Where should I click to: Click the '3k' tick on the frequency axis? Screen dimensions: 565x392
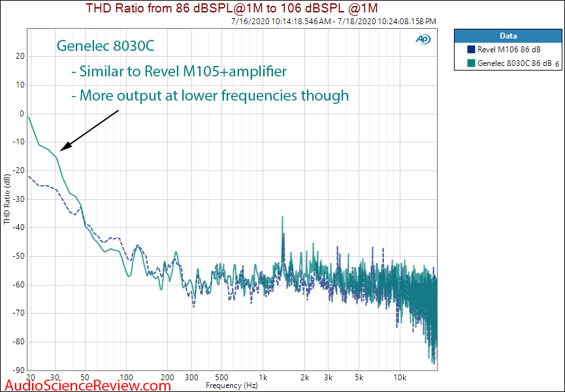pos(329,378)
